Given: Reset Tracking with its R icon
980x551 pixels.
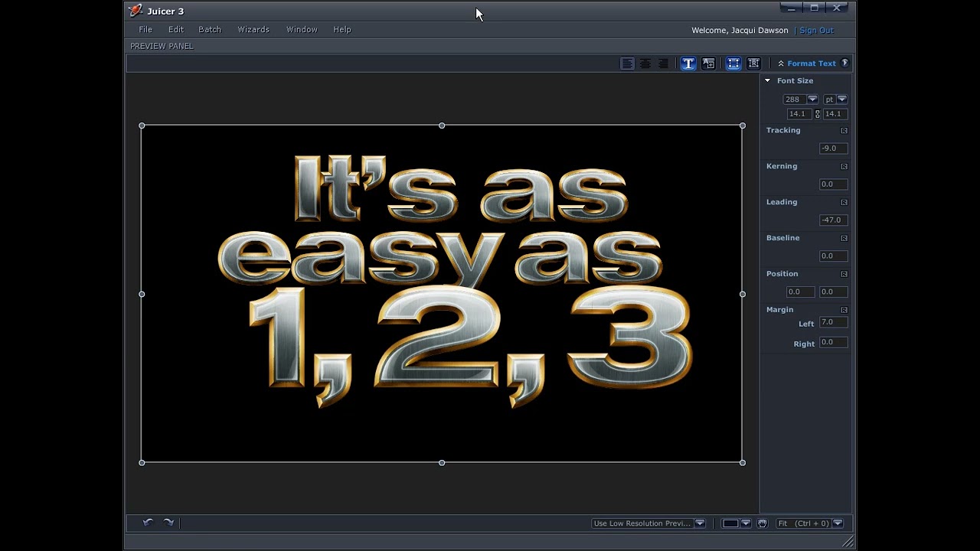Looking at the screenshot, I should point(844,131).
